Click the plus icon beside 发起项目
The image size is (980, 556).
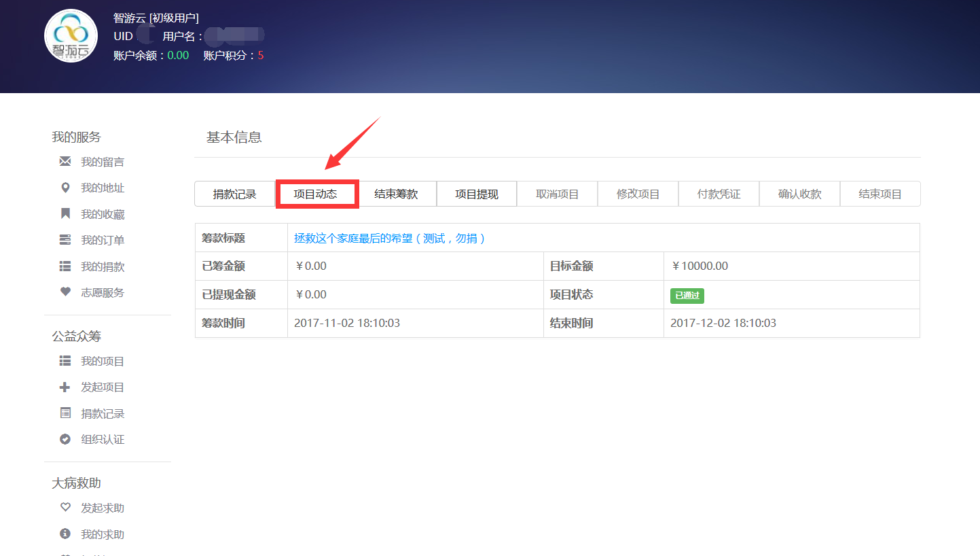(65, 387)
